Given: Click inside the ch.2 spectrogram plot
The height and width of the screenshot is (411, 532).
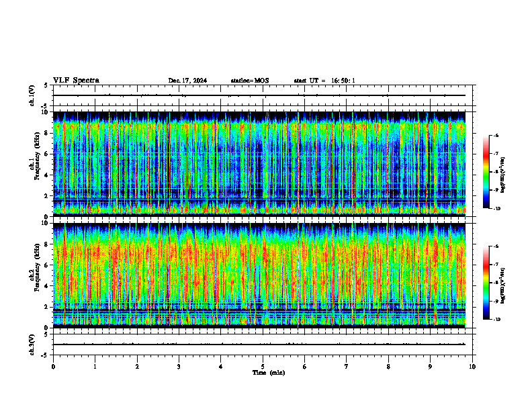Looking at the screenshot, I should click(259, 275).
